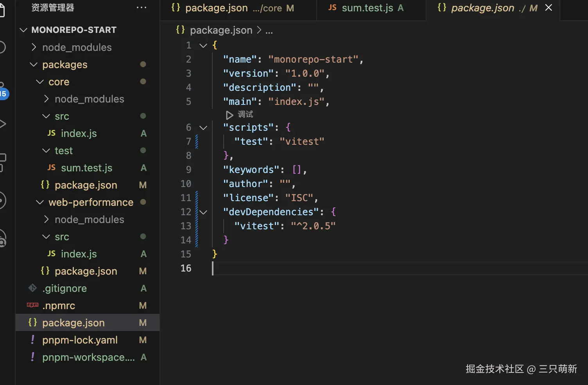Collapse the web-performance folder

click(x=40, y=202)
